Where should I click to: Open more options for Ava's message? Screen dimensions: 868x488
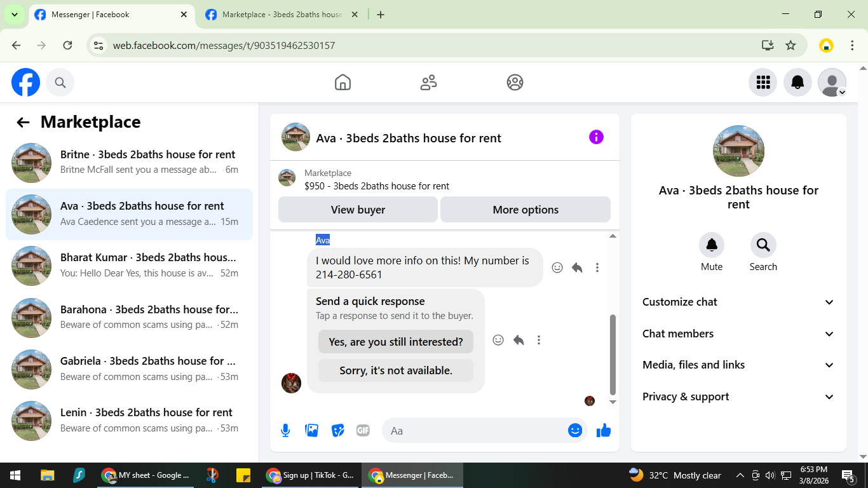597,268
